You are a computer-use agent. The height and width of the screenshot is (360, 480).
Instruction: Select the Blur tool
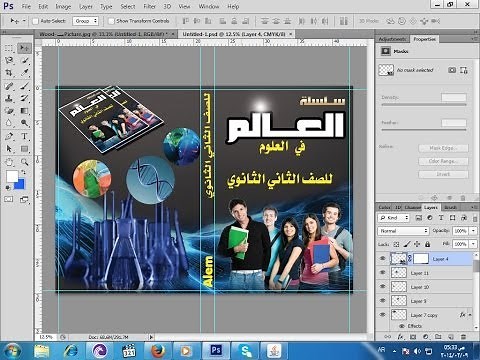pos(9,123)
